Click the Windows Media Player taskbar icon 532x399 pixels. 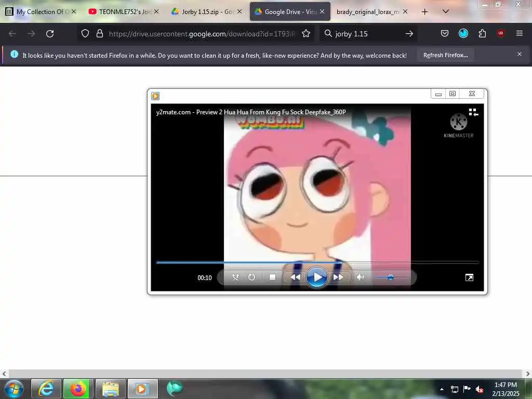[x=143, y=389]
